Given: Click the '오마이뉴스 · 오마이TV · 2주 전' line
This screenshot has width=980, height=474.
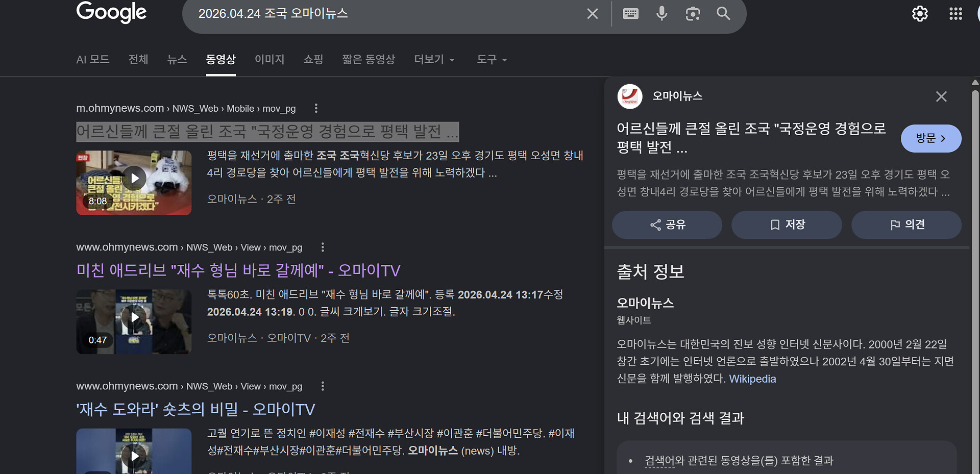Looking at the screenshot, I should (x=278, y=338).
